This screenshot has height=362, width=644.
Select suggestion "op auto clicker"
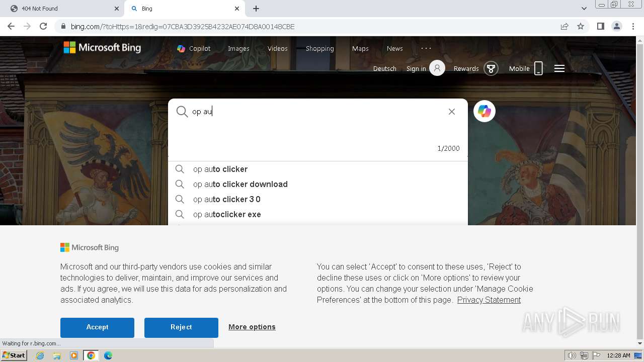point(318,169)
